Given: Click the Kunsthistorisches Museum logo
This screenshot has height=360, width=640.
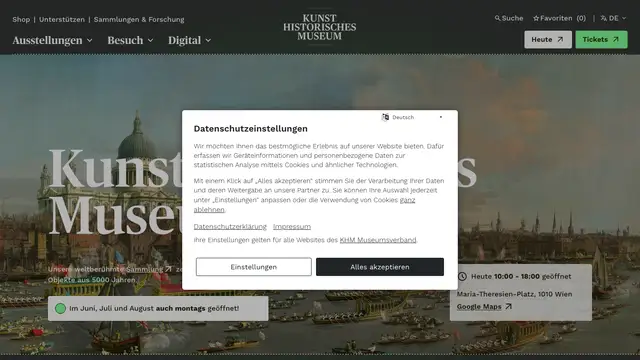Looking at the screenshot, I should coord(320,27).
